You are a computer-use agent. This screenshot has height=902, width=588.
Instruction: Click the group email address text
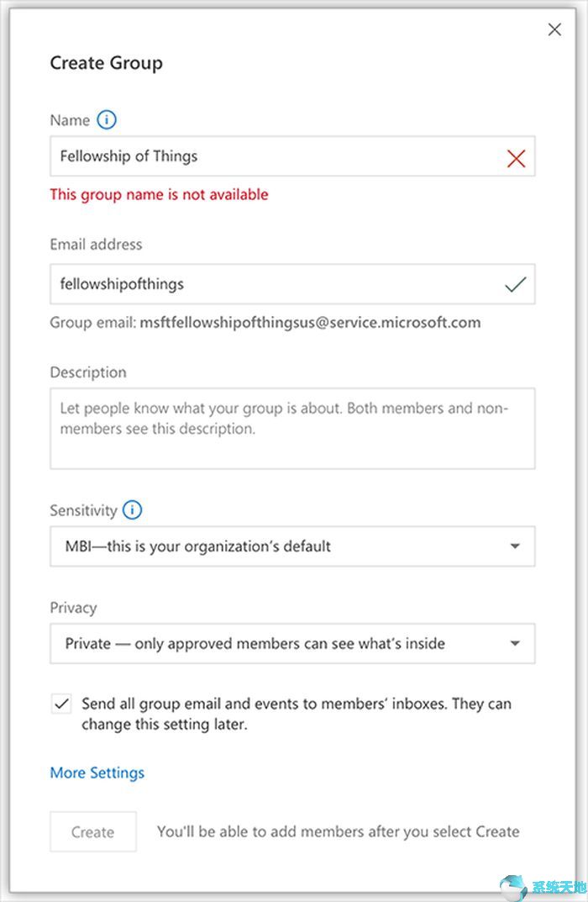tap(311, 322)
